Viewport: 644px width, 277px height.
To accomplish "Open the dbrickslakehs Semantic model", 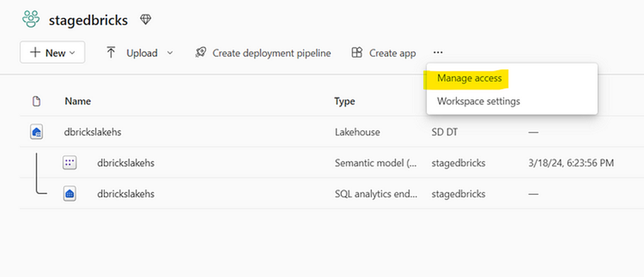I will pyautogui.click(x=125, y=163).
